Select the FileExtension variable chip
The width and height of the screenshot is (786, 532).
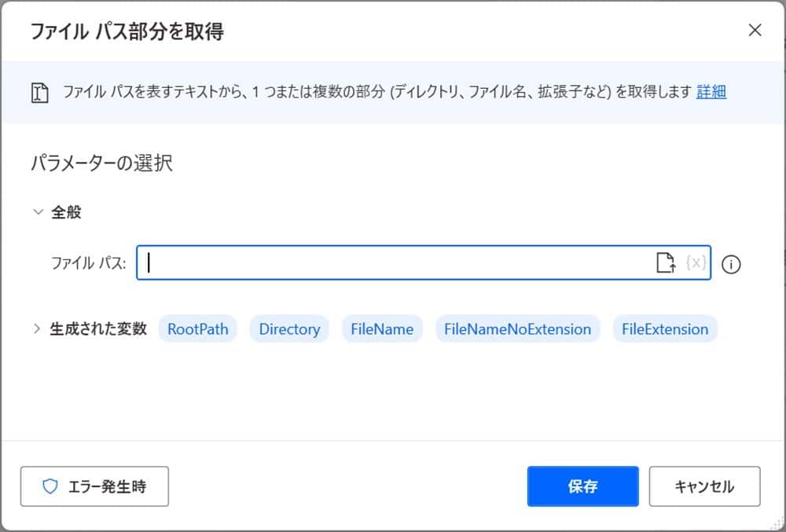click(665, 329)
